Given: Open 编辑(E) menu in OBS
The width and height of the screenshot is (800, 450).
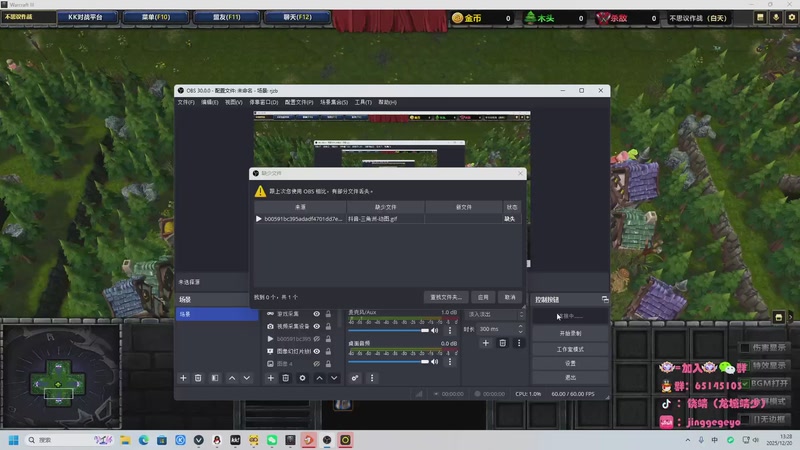Looking at the screenshot, I should coord(209,102).
